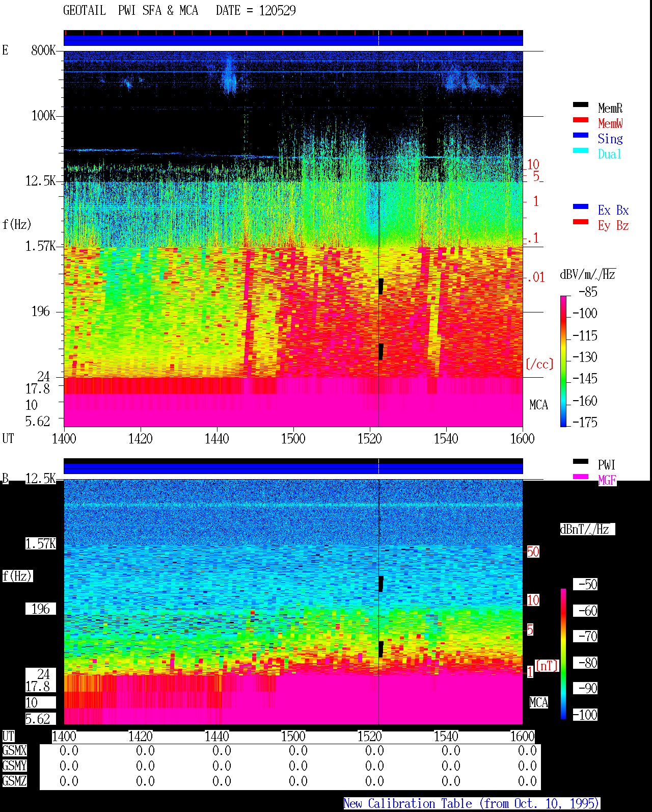The width and height of the screenshot is (652, 812).
Task: Click the MemW legend label
Action: click(x=610, y=123)
